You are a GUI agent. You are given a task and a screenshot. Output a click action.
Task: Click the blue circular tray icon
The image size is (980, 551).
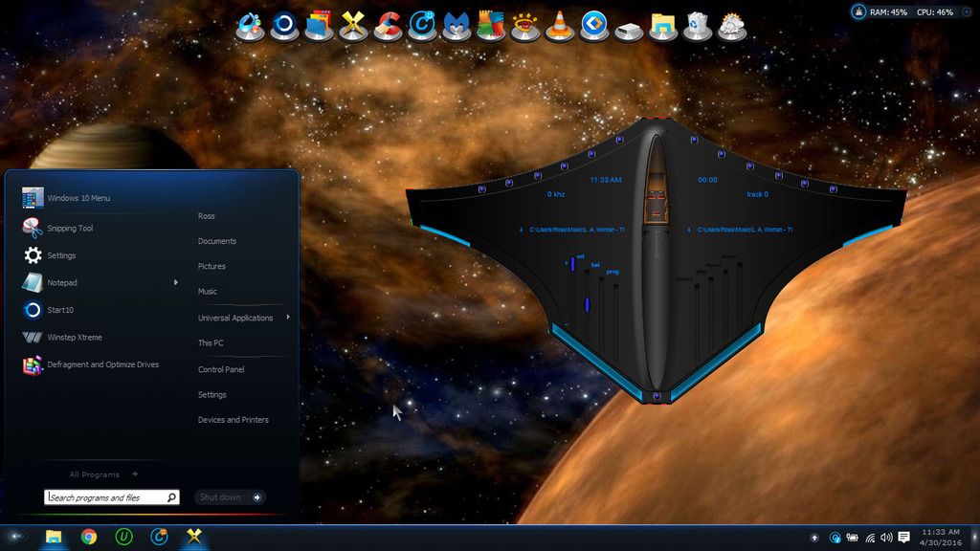(835, 538)
